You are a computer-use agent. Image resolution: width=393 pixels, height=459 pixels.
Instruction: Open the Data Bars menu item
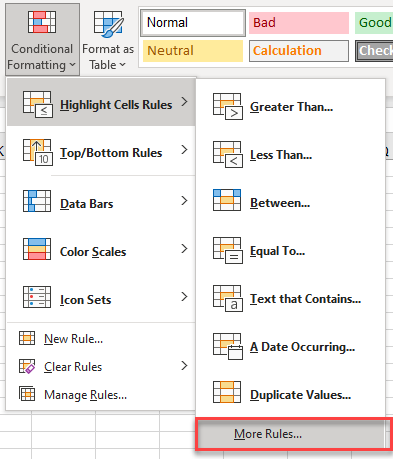pos(101,201)
